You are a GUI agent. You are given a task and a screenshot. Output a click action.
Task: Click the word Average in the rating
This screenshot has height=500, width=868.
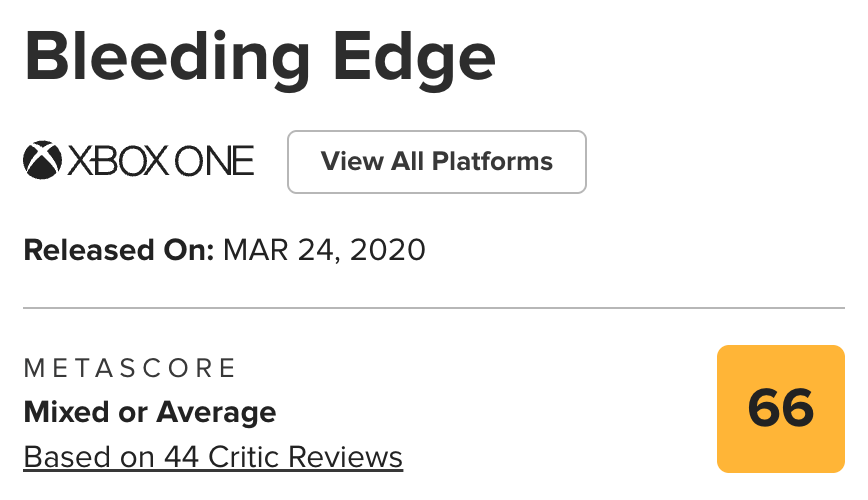[218, 411]
